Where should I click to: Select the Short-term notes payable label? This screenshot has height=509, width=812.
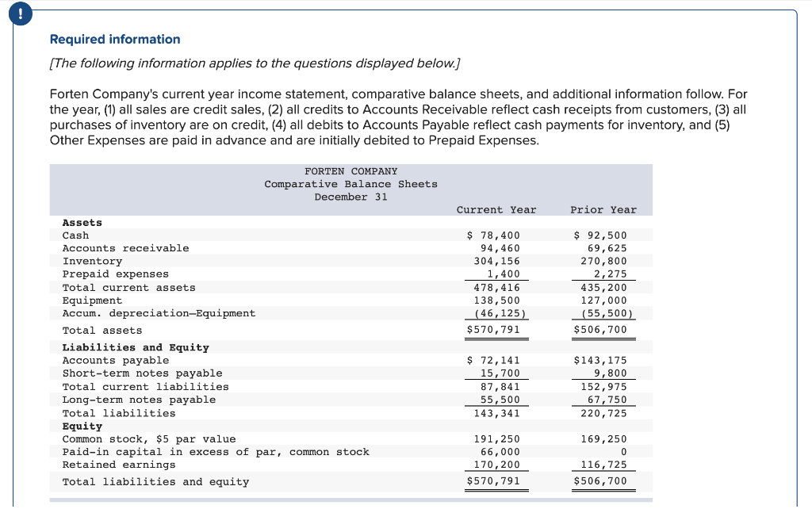click(x=142, y=373)
